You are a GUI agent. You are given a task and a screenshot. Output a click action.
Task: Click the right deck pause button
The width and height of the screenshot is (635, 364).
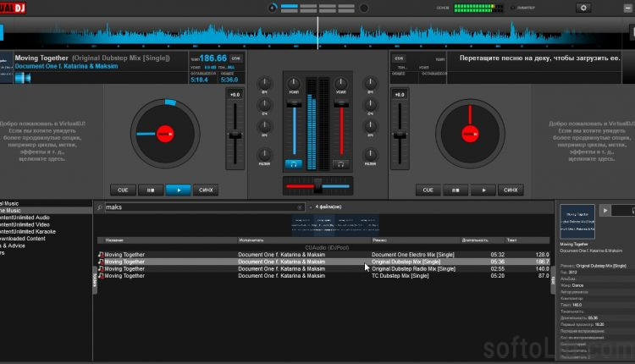pos(456,190)
